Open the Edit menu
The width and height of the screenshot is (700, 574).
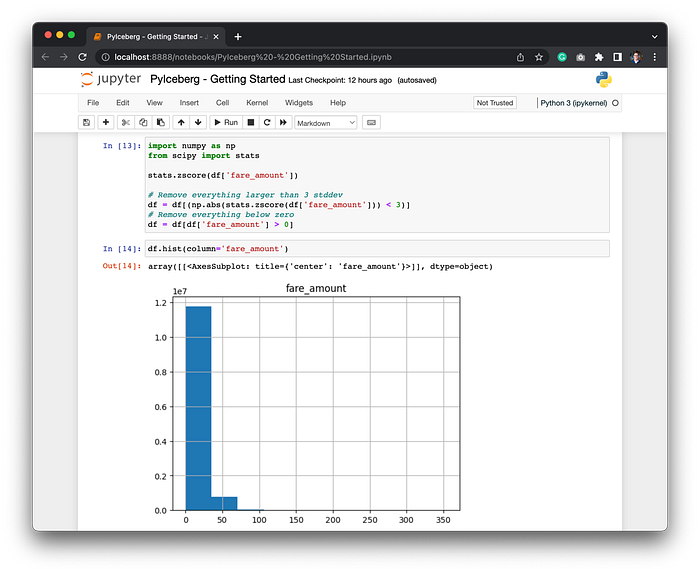tap(123, 103)
